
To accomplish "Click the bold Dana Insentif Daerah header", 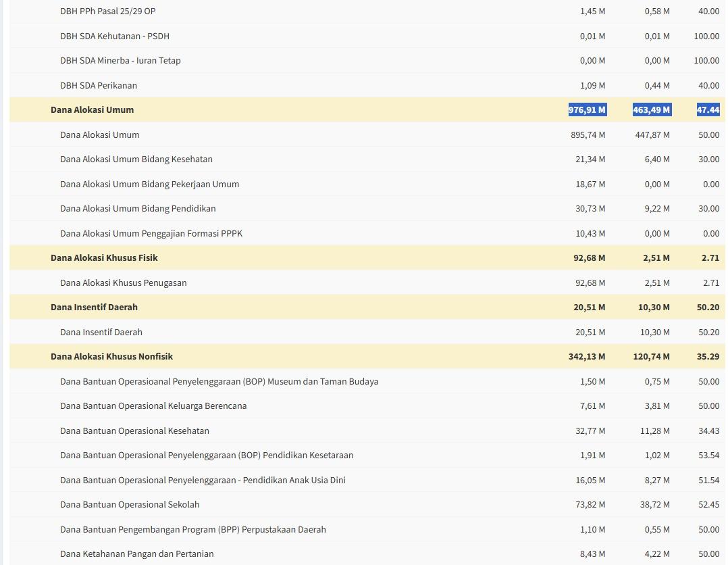I will click(x=94, y=307).
